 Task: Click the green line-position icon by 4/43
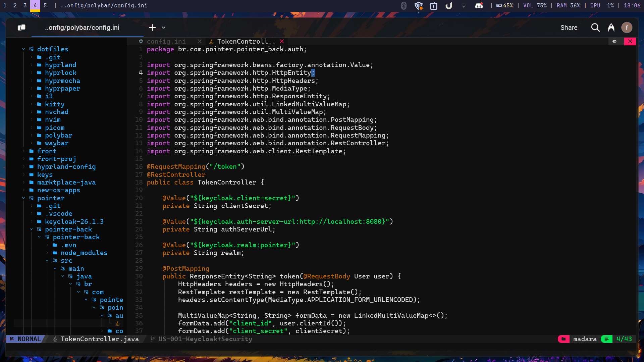coord(606,339)
